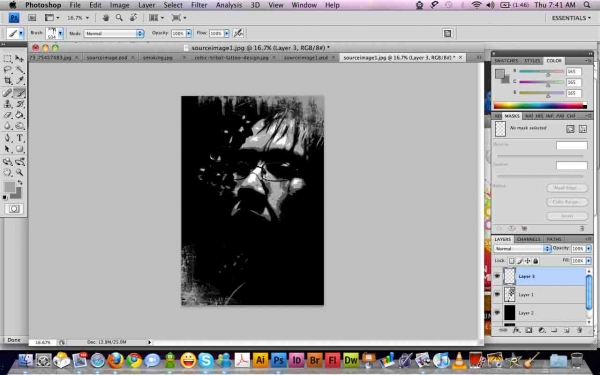
Task: Select the Healing Brush tool
Action: click(8, 93)
